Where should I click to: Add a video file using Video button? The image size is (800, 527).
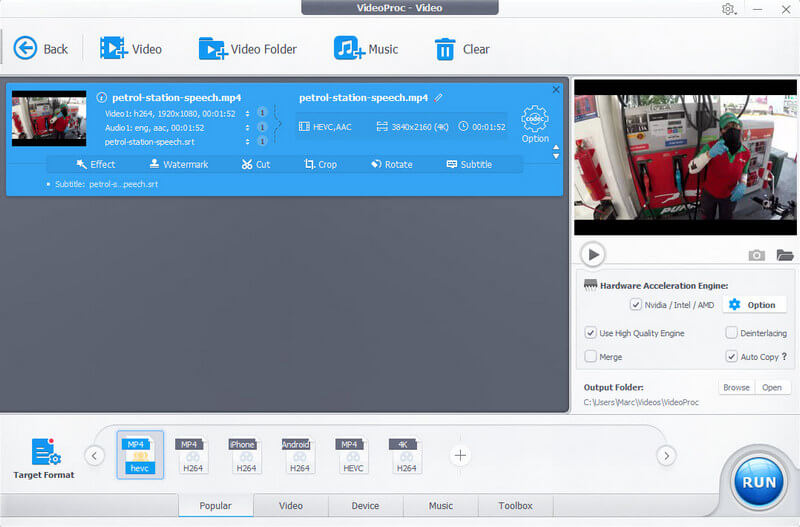(x=131, y=49)
